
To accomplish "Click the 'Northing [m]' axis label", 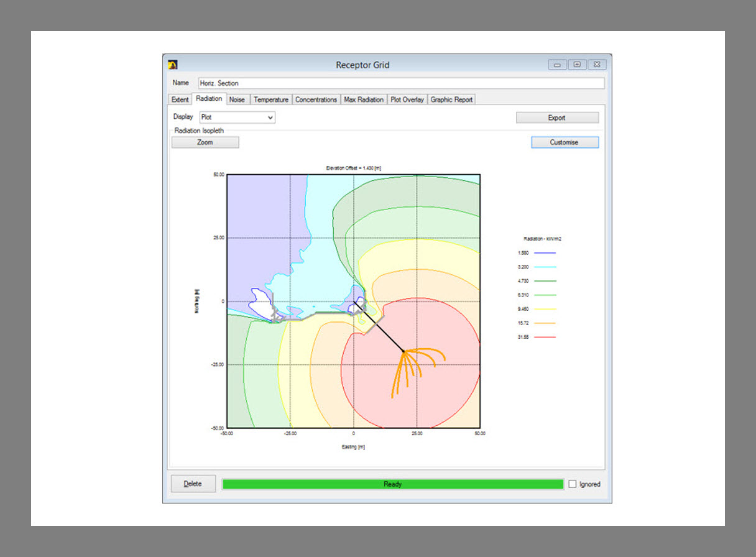I will [x=196, y=302].
